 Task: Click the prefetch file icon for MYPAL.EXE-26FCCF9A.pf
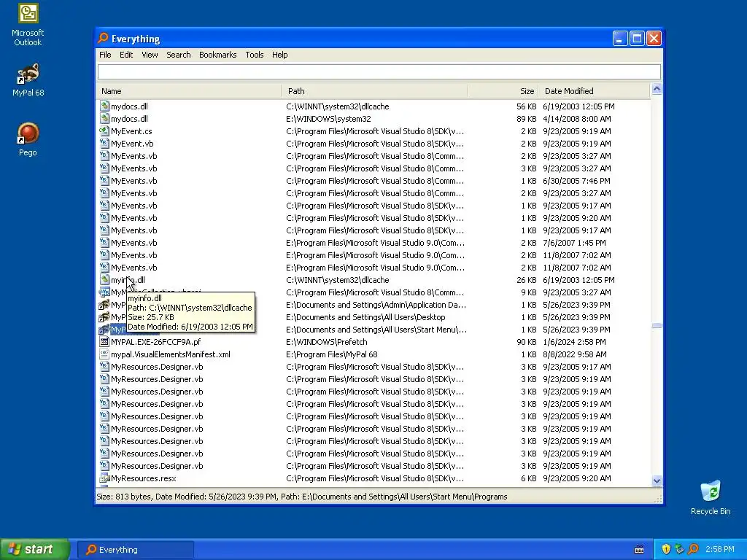(x=104, y=342)
